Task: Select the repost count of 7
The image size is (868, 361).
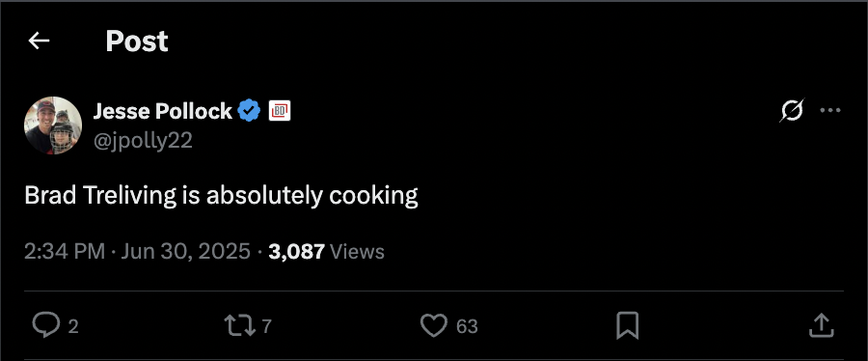Action: click(267, 326)
